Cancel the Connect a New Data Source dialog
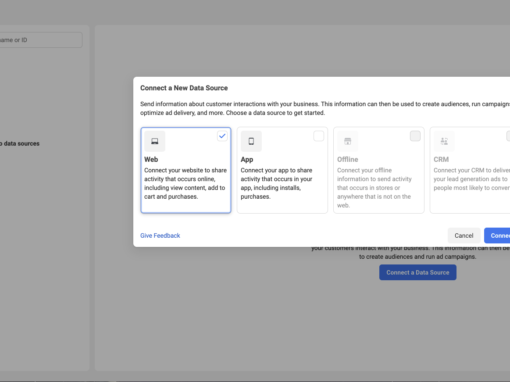 click(464, 236)
